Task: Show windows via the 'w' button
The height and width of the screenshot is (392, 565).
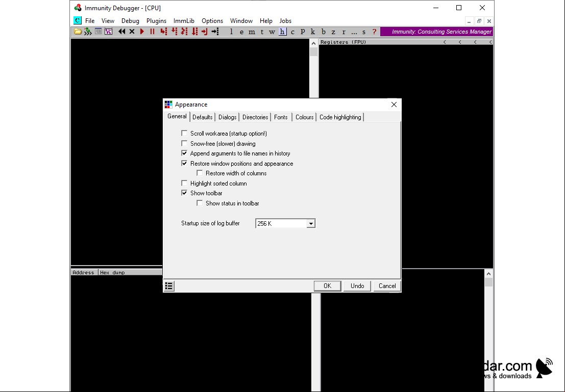Action: [272, 32]
